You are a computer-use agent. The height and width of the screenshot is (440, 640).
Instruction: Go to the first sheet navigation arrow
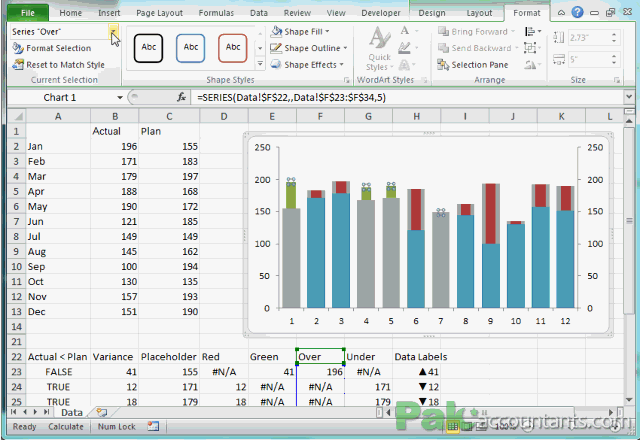coord(13,412)
